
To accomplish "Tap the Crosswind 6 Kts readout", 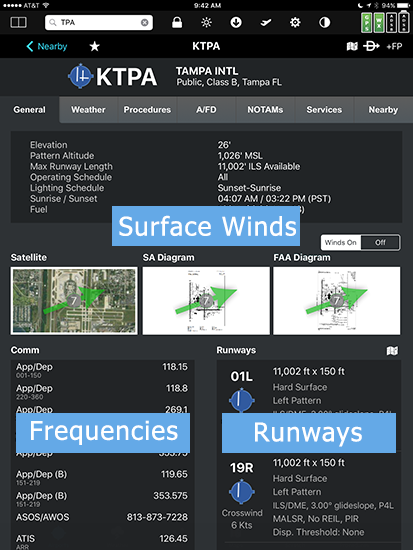I will coord(242,519).
